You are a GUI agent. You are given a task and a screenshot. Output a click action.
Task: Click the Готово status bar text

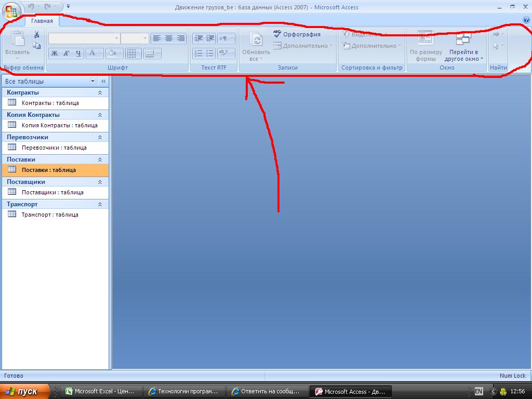click(x=14, y=376)
